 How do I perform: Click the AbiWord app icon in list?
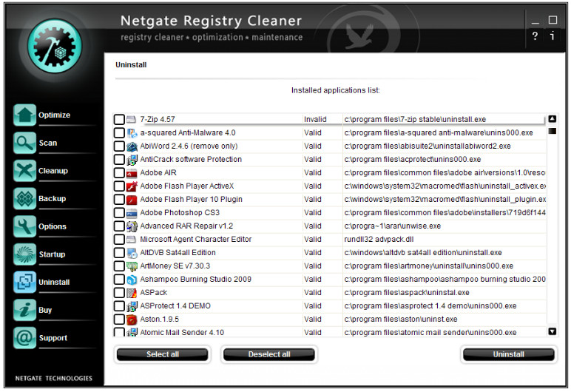coord(132,146)
